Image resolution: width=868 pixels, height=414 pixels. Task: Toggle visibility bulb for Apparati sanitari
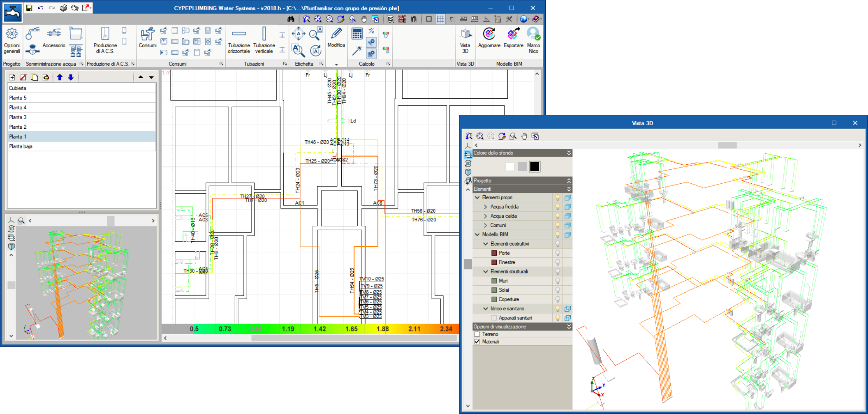[x=558, y=318]
